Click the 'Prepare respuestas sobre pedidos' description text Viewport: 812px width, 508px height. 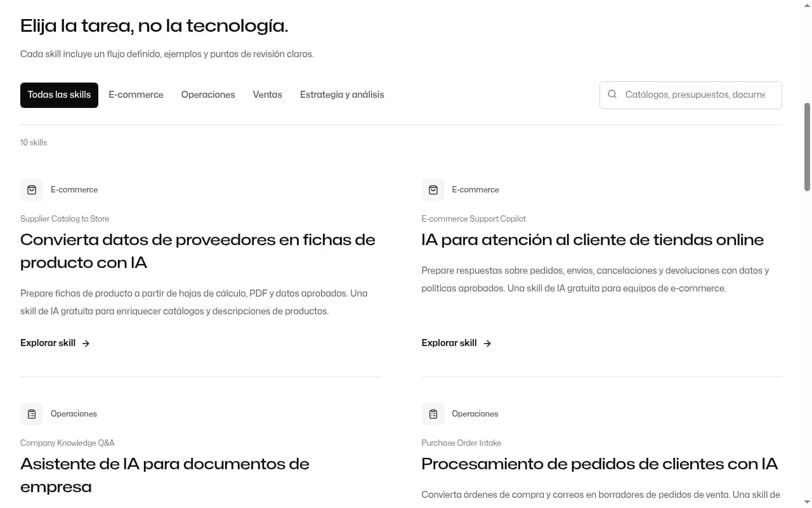tap(595, 279)
